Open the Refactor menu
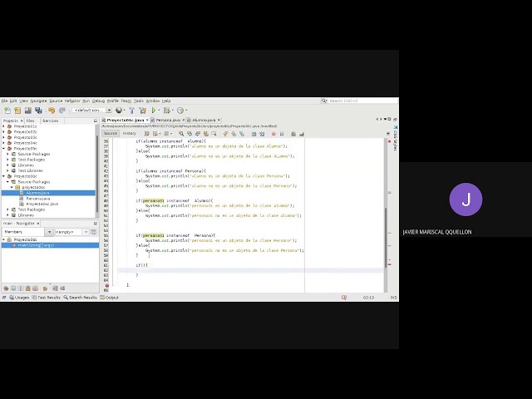 [x=72, y=101]
